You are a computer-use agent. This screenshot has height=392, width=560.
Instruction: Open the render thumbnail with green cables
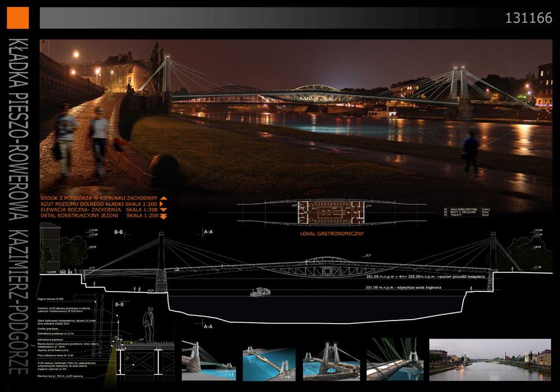click(x=394, y=359)
